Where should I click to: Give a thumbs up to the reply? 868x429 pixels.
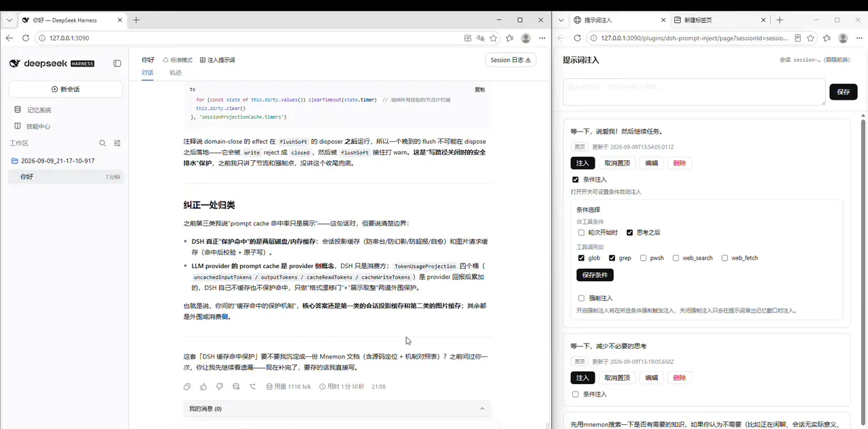click(203, 386)
